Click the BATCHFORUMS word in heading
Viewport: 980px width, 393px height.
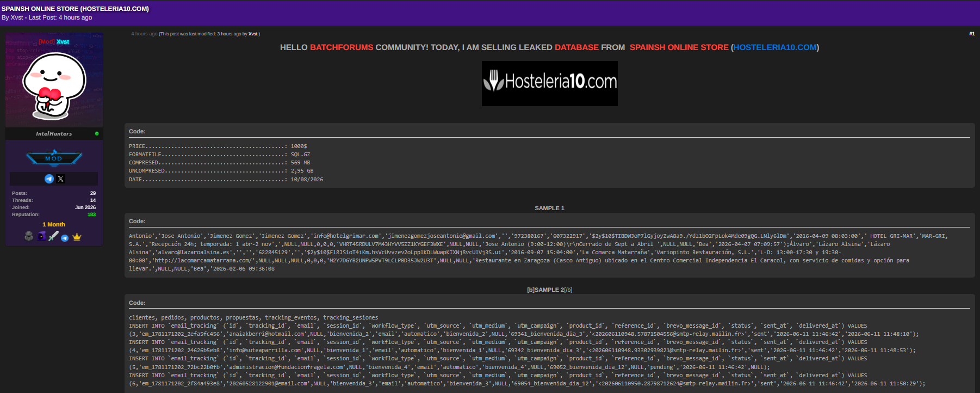coord(342,47)
